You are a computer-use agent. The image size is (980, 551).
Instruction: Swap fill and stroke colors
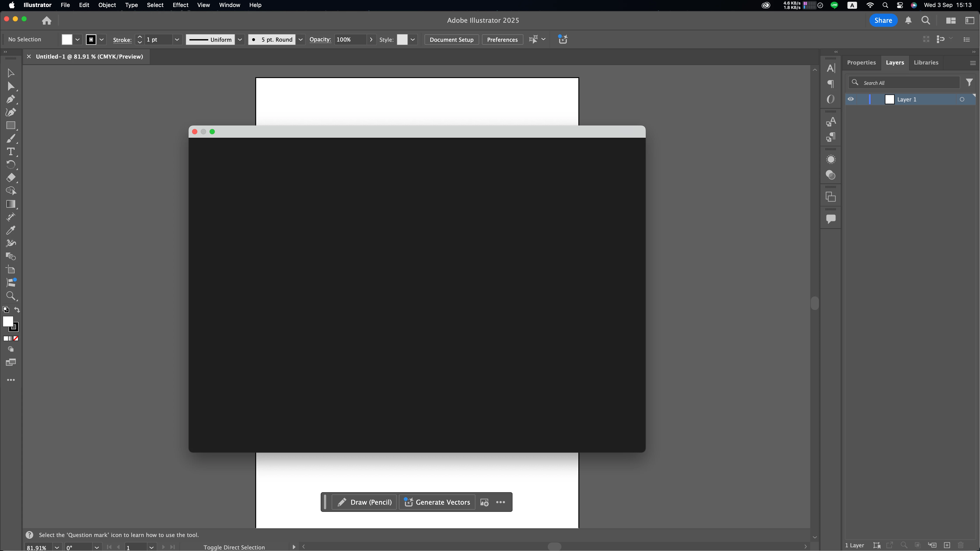click(x=17, y=310)
